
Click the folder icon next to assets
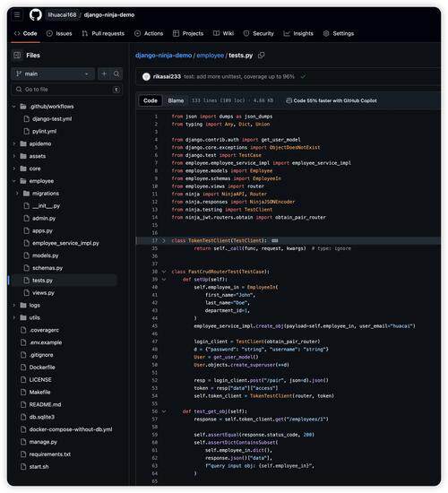[x=23, y=156]
